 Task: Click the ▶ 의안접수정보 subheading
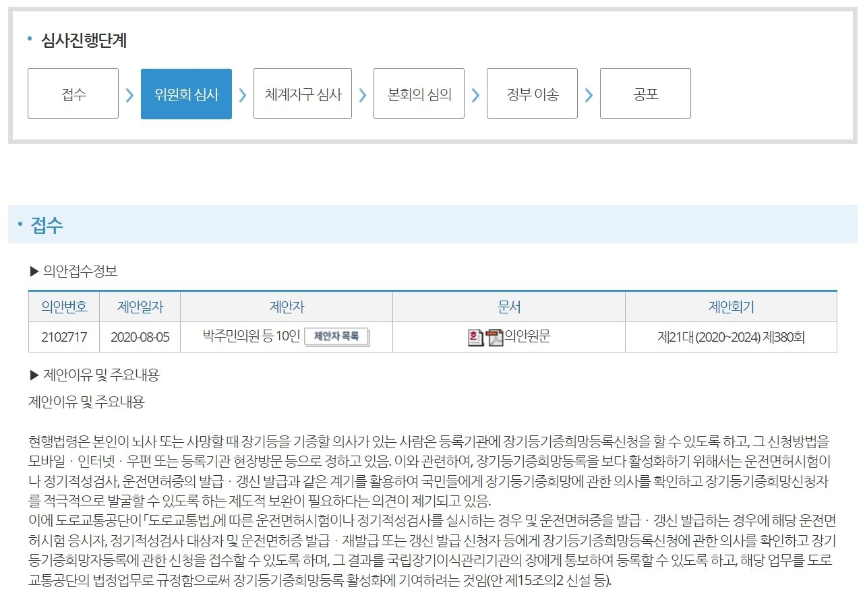[x=74, y=271]
